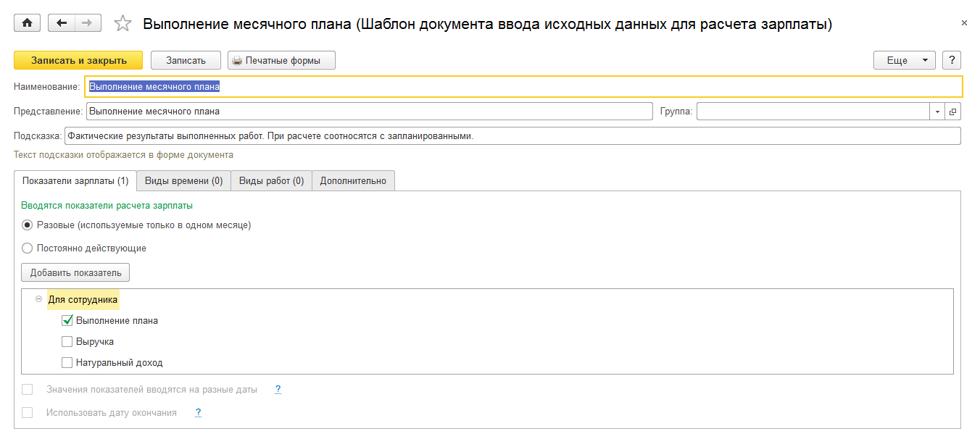
Task: Go back with the left arrow
Action: pos(61,23)
